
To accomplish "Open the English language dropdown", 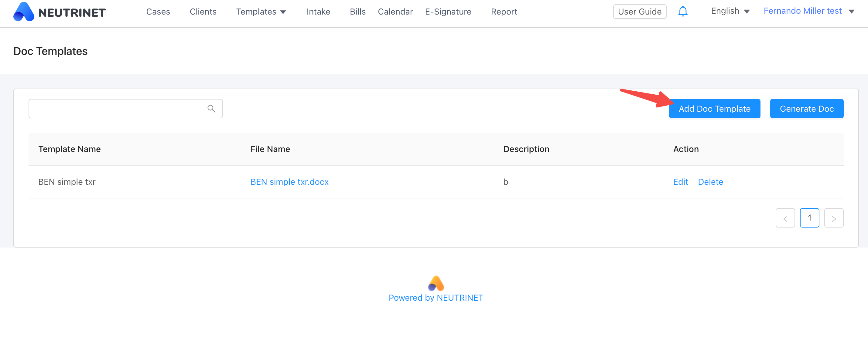I will [730, 11].
